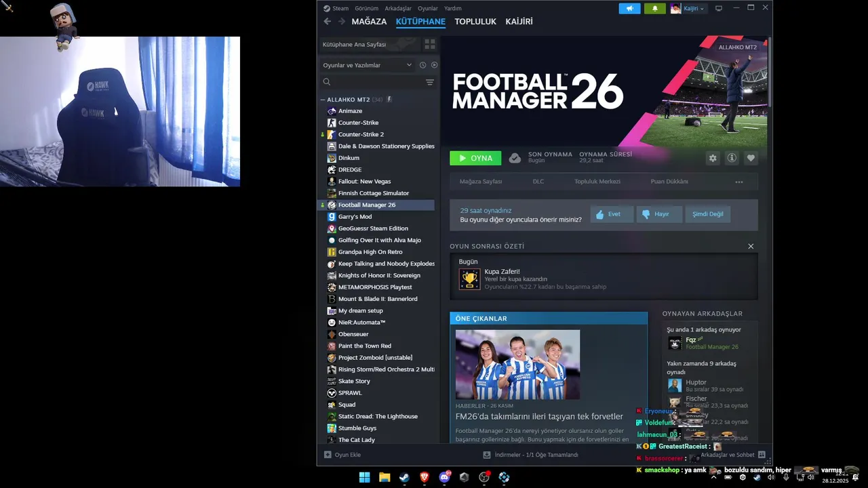Open the Oyunlar menu

[428, 8]
